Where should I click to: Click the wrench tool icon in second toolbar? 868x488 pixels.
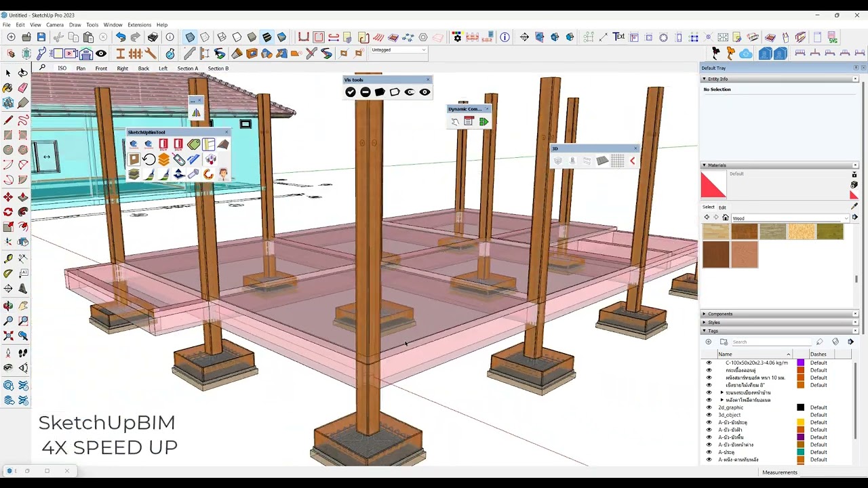coord(151,54)
